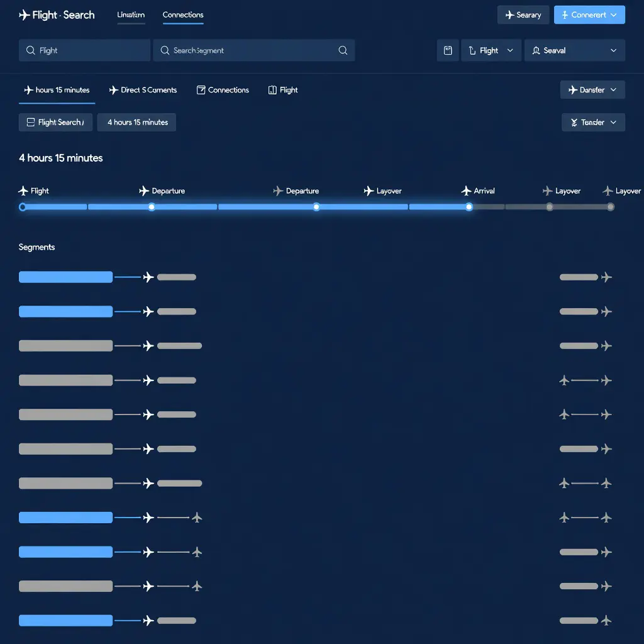Click the Flight Search airplane logo

(25, 15)
